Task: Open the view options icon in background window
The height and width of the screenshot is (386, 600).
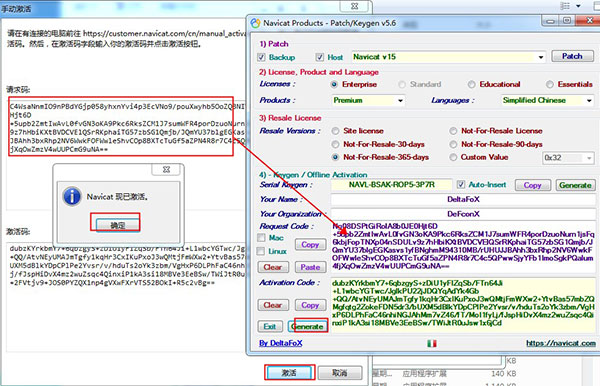Action: coord(566,6)
